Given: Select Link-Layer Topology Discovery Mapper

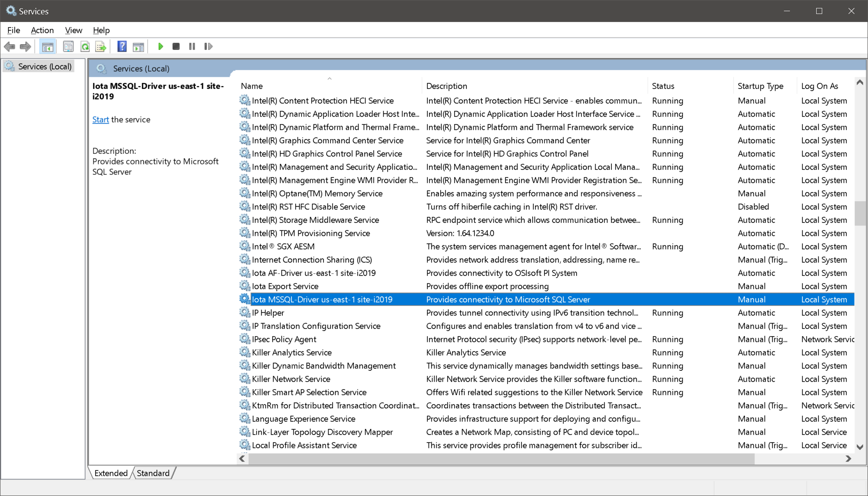Looking at the screenshot, I should coord(546,432).
